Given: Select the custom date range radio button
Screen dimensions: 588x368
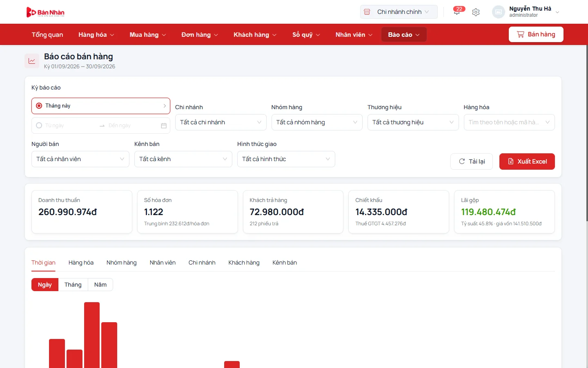Looking at the screenshot, I should click(x=39, y=126).
